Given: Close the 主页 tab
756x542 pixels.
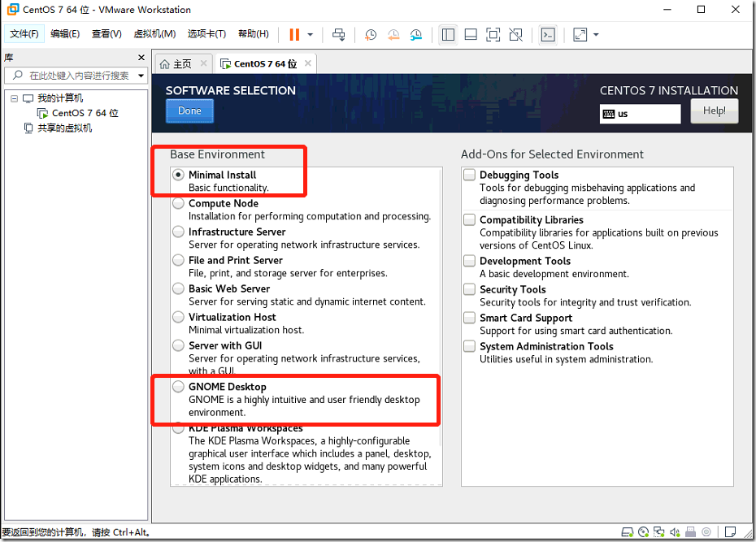Looking at the screenshot, I should click(203, 63).
